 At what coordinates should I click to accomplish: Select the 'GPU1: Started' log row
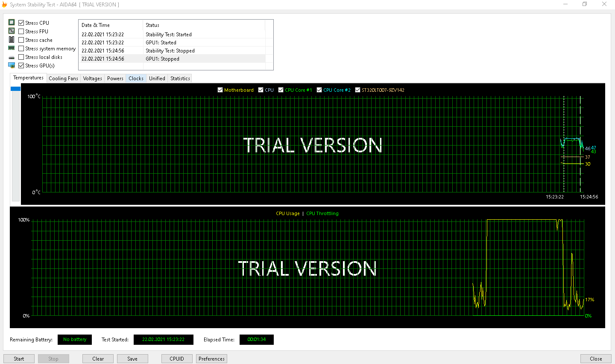[x=172, y=43]
